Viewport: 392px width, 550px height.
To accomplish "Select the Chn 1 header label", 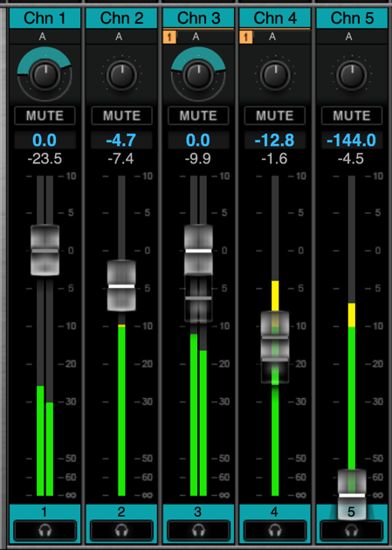I will (45, 18).
